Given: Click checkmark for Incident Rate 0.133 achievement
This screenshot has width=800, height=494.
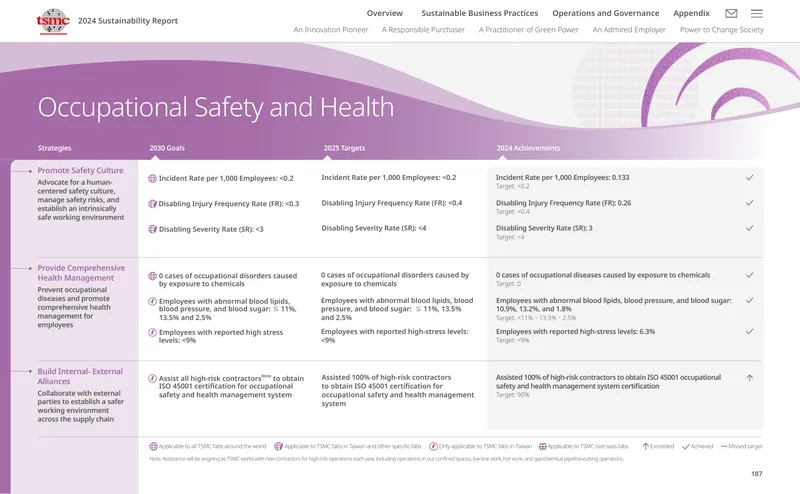Looking at the screenshot, I should click(x=749, y=178).
